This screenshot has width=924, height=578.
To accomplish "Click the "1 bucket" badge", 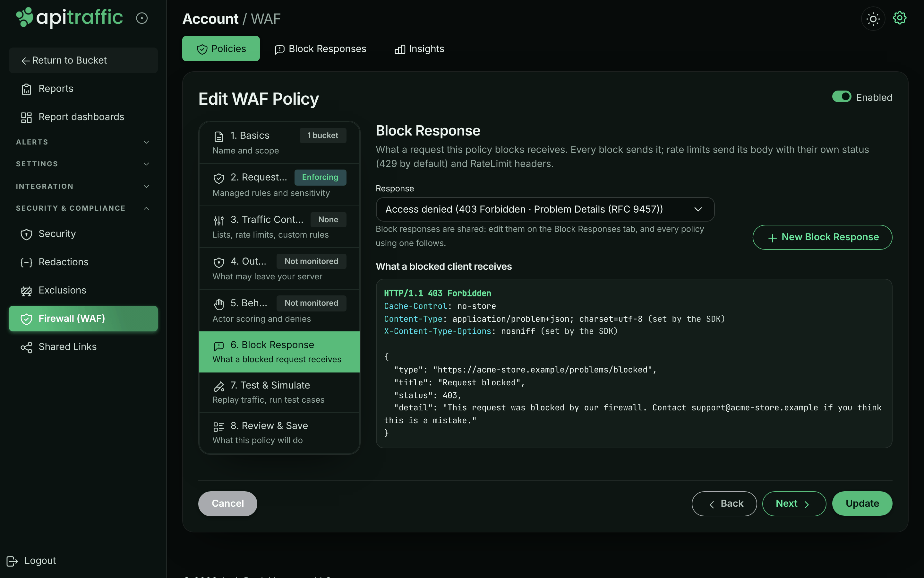I will pos(323,135).
